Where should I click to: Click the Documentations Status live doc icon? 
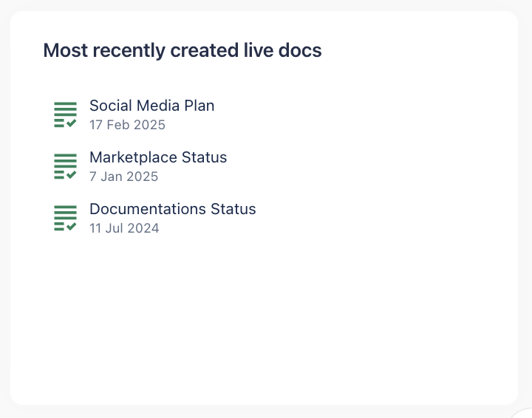(65, 218)
